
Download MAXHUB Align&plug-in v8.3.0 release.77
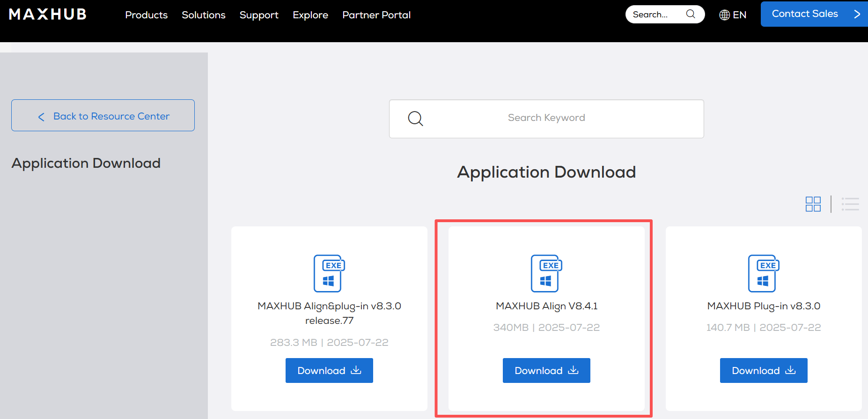tap(329, 371)
